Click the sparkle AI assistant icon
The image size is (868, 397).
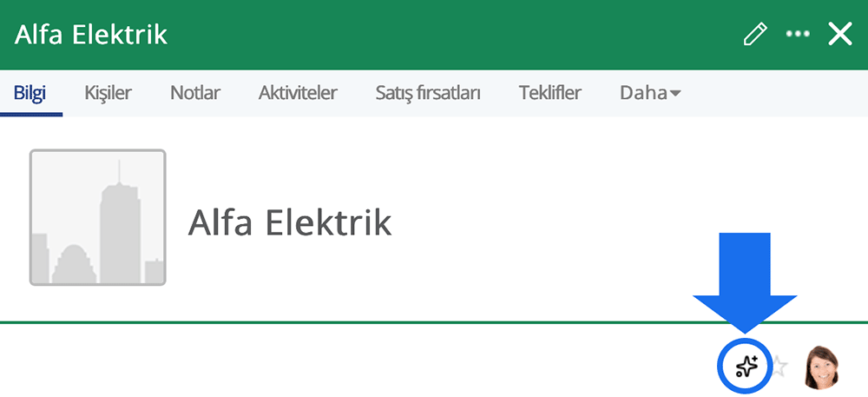point(746,366)
